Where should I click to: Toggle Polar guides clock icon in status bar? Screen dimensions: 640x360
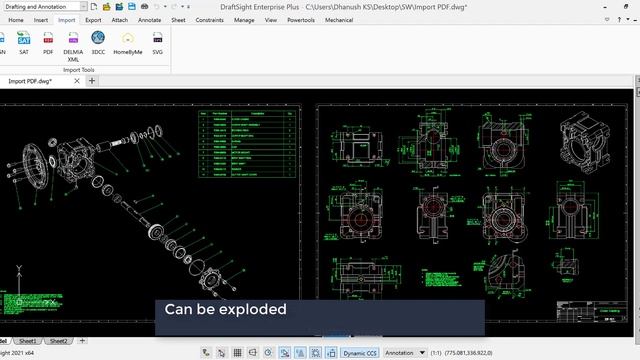click(x=268, y=353)
